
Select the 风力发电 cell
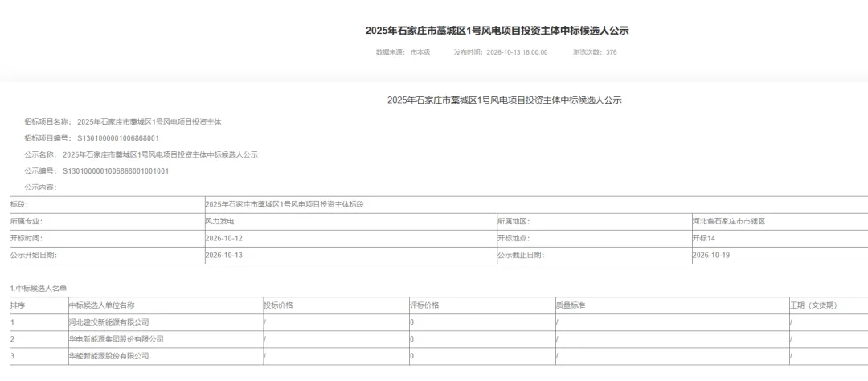point(351,222)
